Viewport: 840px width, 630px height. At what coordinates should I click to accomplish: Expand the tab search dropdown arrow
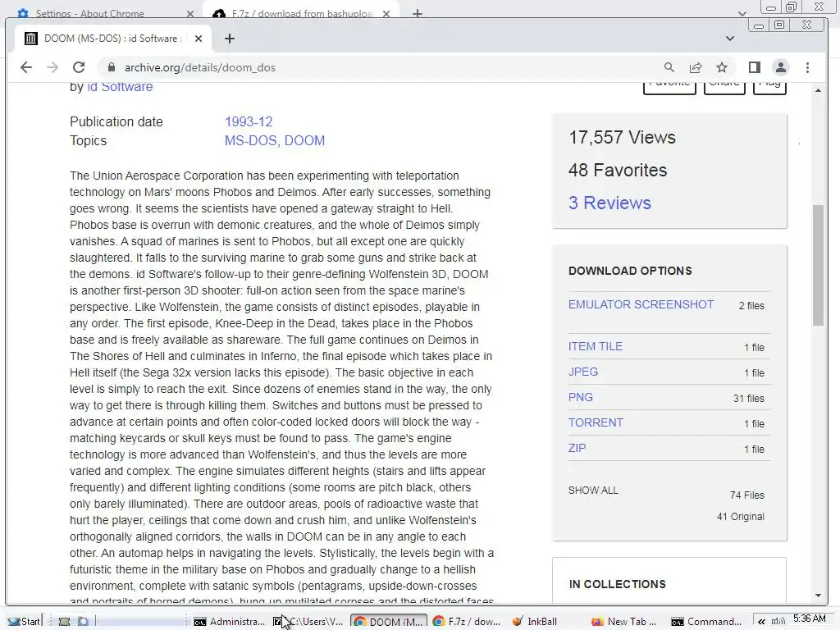click(729, 39)
